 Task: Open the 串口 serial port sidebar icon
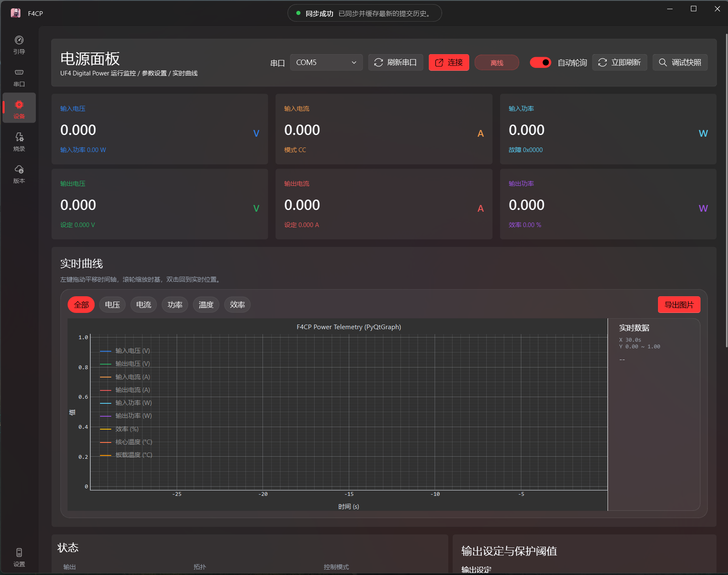coord(19,77)
